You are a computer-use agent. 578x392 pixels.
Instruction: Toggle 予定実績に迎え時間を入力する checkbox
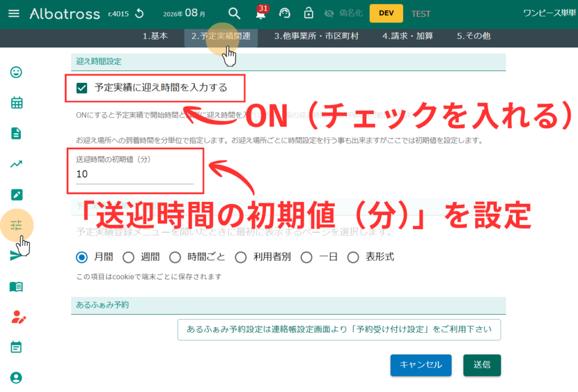82,88
